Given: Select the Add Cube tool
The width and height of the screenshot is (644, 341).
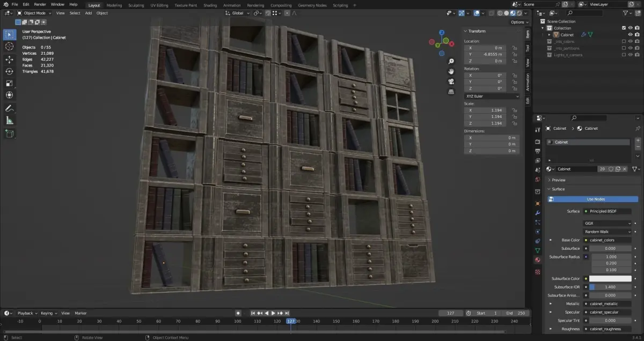Looking at the screenshot, I should click(x=9, y=134).
